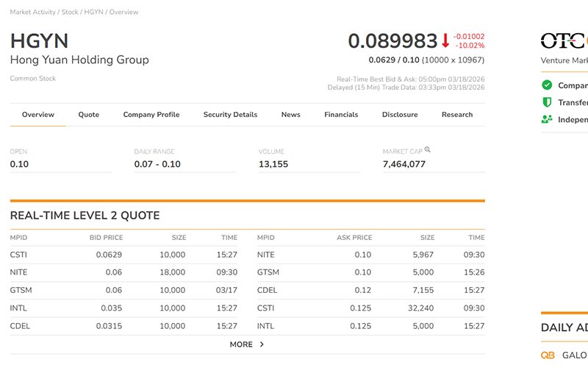Open the News tab
This screenshot has width=588, height=368.
coord(290,115)
